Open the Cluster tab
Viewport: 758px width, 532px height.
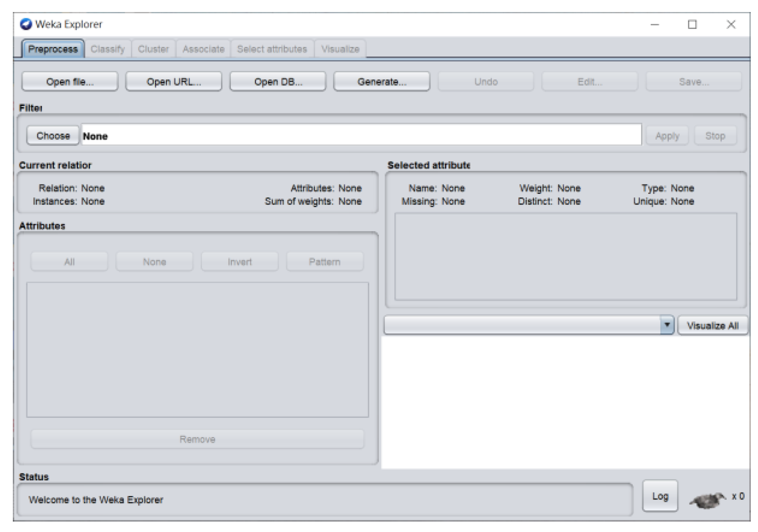click(153, 49)
